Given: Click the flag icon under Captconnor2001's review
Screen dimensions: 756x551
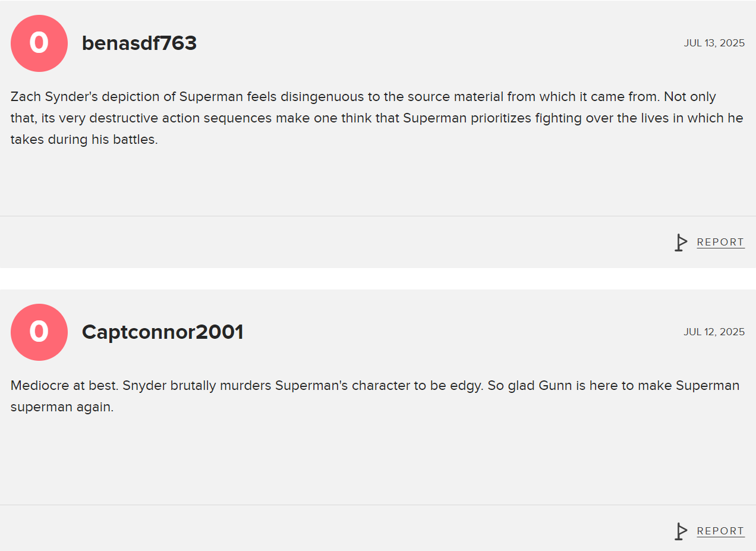Looking at the screenshot, I should pos(681,531).
